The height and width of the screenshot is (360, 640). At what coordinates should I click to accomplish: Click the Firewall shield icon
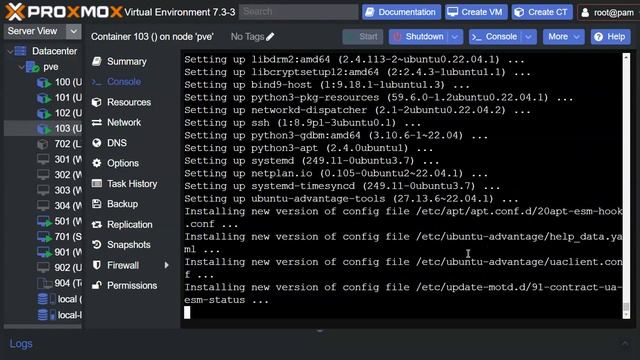97,265
